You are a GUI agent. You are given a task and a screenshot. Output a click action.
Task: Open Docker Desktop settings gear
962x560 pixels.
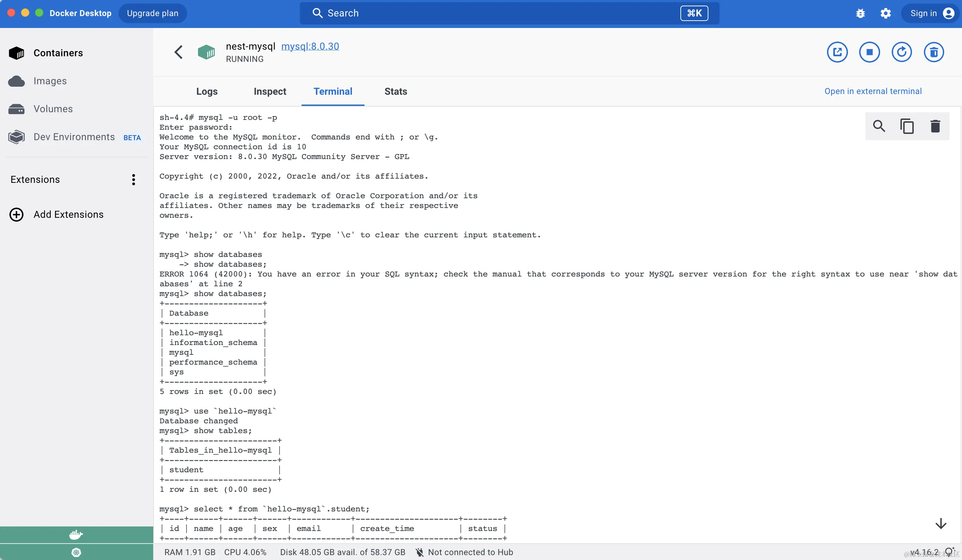point(885,13)
